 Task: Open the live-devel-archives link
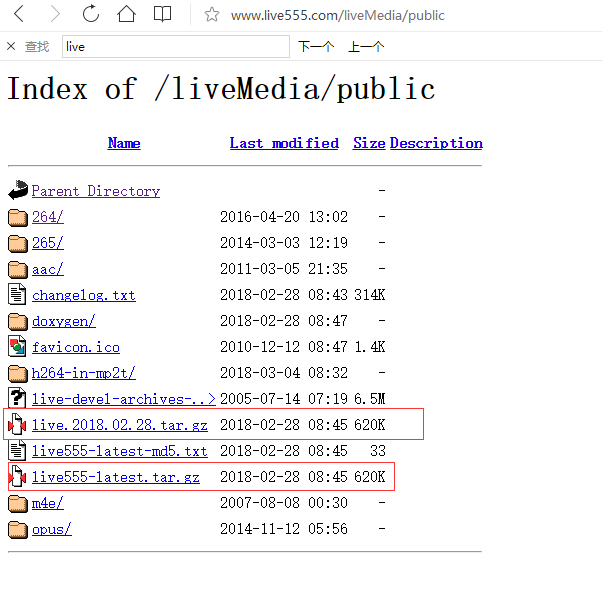pos(124,399)
